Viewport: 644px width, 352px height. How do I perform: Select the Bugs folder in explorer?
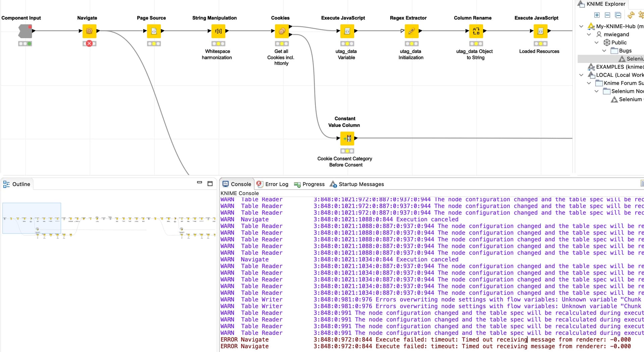625,51
